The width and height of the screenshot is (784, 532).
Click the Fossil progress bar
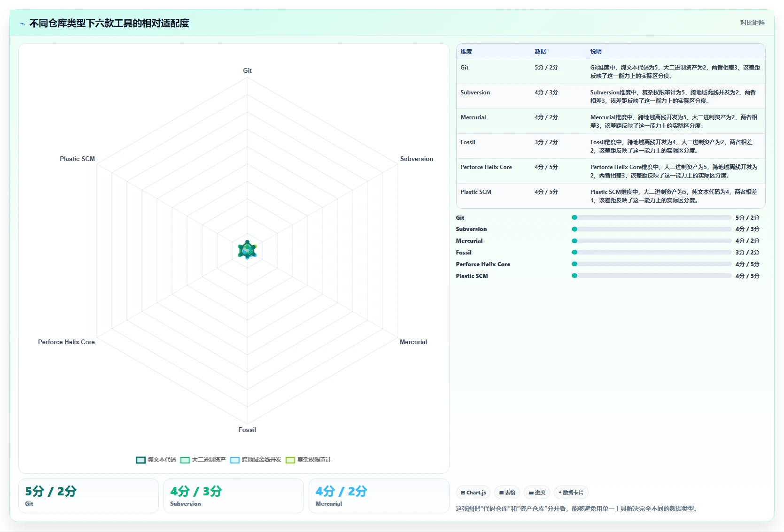click(x=652, y=252)
